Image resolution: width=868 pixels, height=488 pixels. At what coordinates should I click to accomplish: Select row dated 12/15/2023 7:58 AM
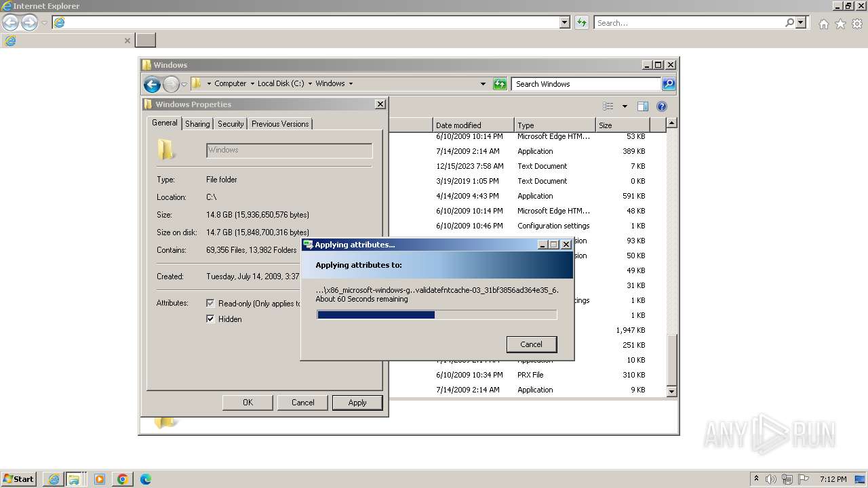click(529, 166)
